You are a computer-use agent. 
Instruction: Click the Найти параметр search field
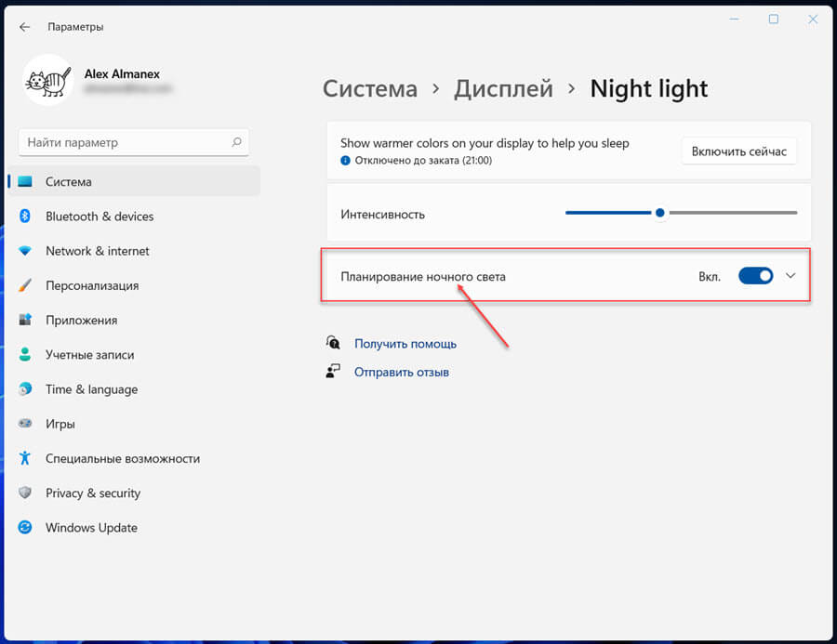133,142
